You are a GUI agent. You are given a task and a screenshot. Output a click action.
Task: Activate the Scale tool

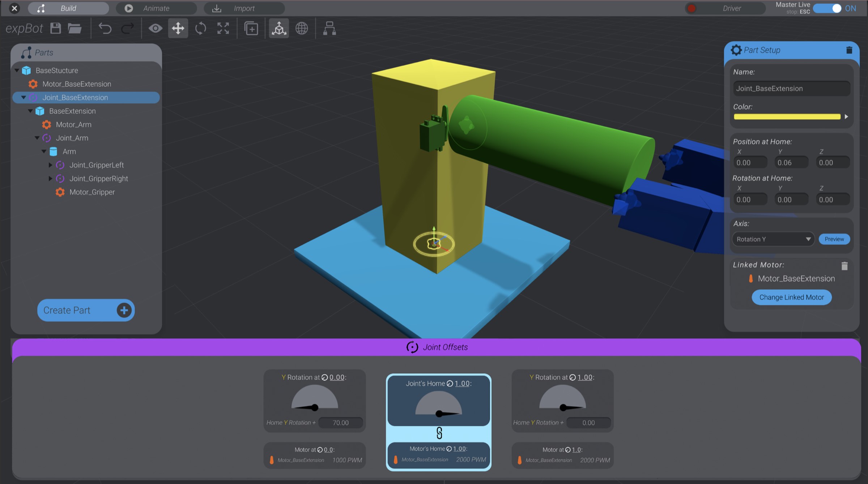[223, 28]
